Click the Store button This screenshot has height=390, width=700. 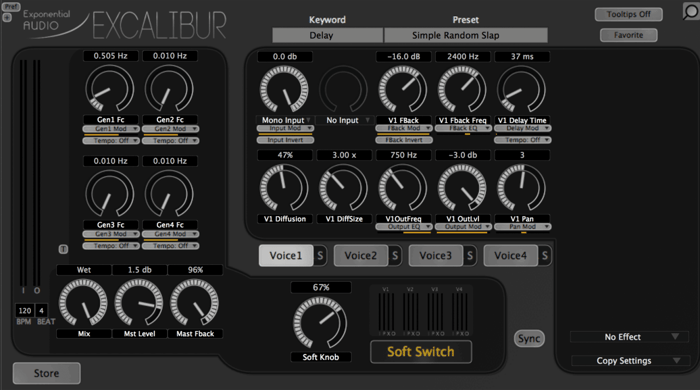point(47,373)
